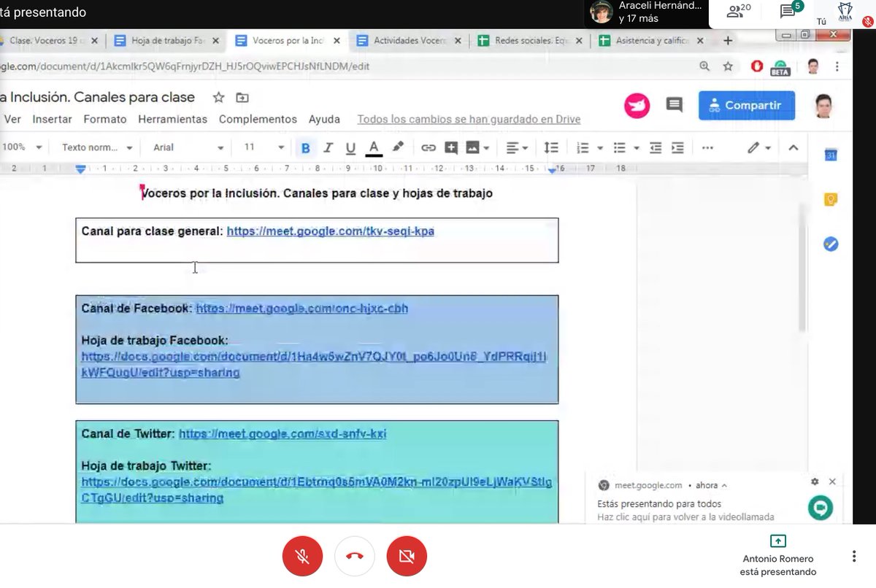The image size is (876, 588).
Task: Click the red Opera-style extension icon
Action: point(757,66)
